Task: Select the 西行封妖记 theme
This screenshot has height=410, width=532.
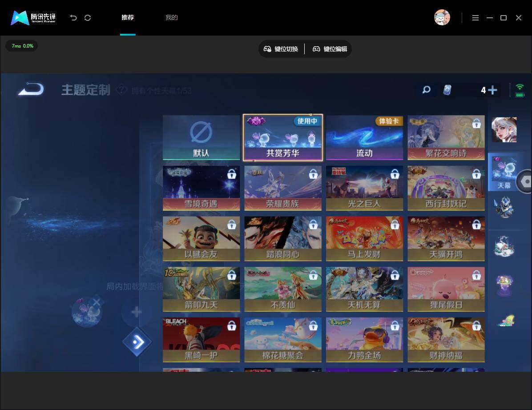Action: 446,188
